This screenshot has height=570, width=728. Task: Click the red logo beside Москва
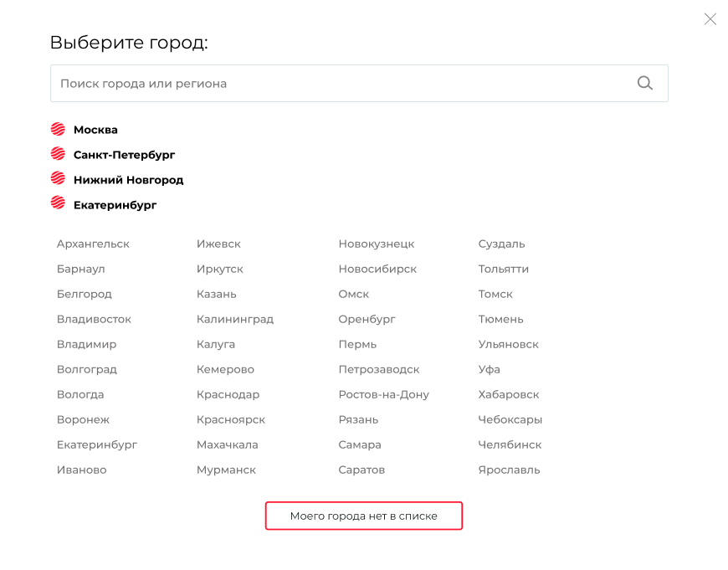[58, 129]
